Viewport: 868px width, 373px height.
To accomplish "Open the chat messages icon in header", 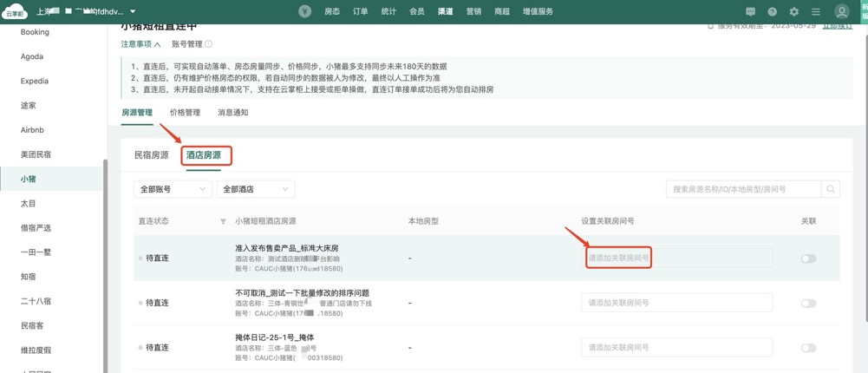I will [x=750, y=12].
